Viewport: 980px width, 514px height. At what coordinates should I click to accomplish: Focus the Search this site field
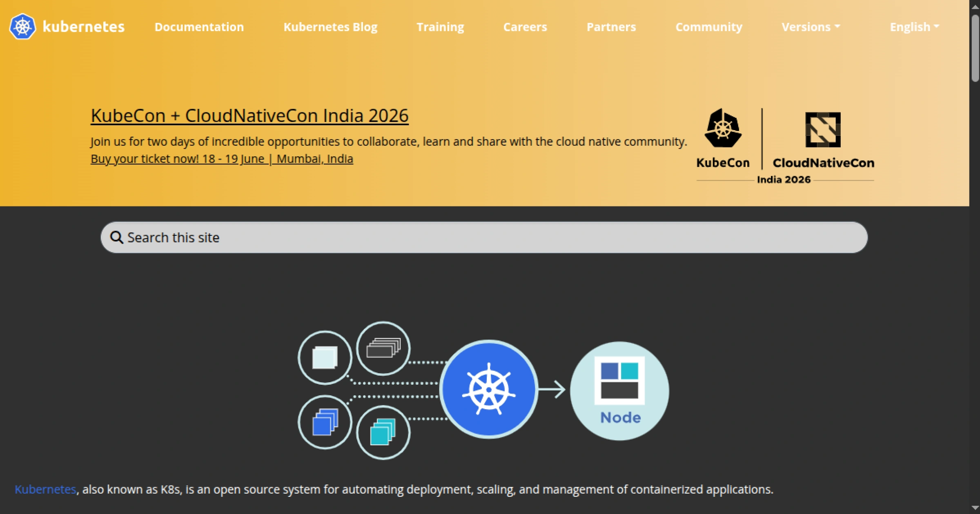484,237
